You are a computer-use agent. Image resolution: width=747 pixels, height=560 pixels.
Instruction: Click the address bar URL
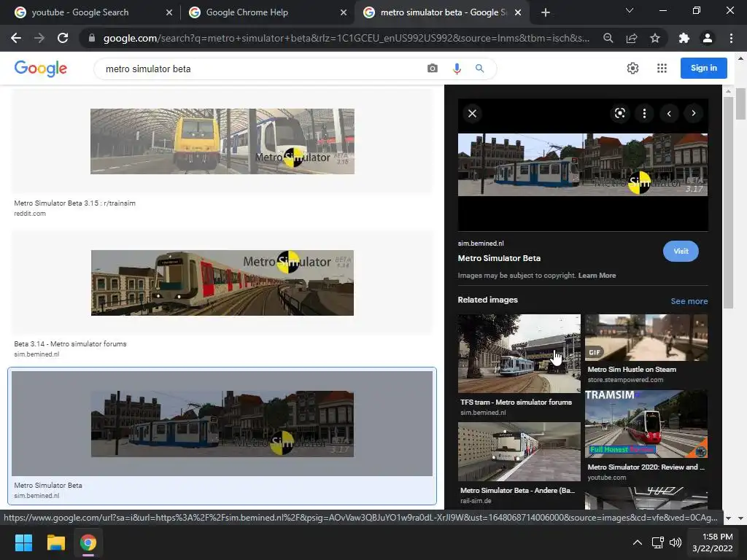tap(347, 38)
